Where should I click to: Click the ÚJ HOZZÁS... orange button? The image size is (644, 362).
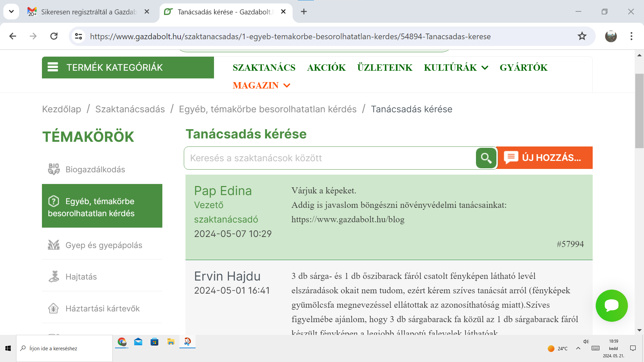click(545, 158)
